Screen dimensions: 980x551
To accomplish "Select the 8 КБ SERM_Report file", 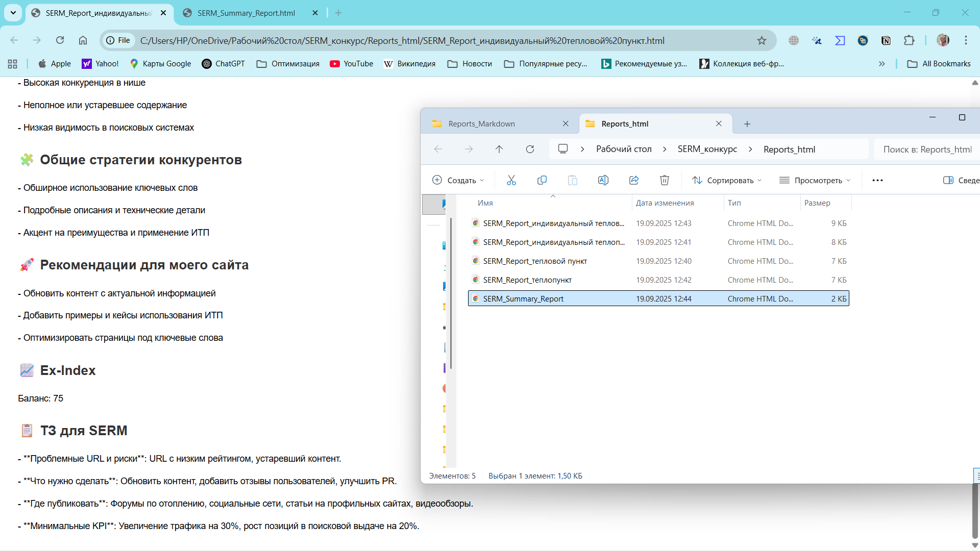I will [x=658, y=242].
